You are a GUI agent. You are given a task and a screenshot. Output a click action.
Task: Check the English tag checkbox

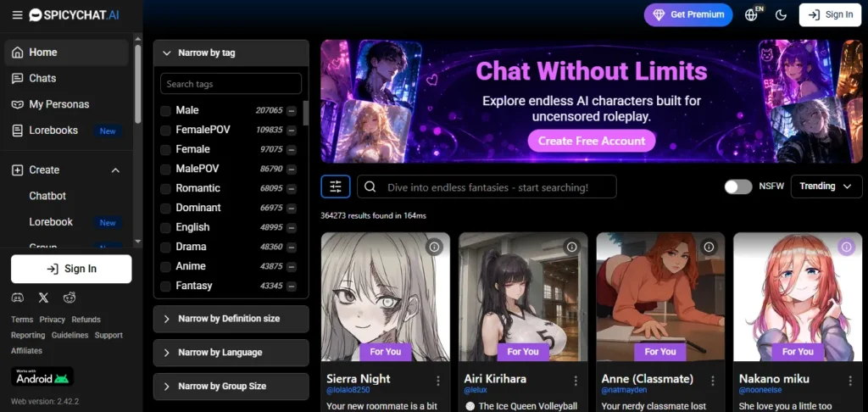click(165, 227)
